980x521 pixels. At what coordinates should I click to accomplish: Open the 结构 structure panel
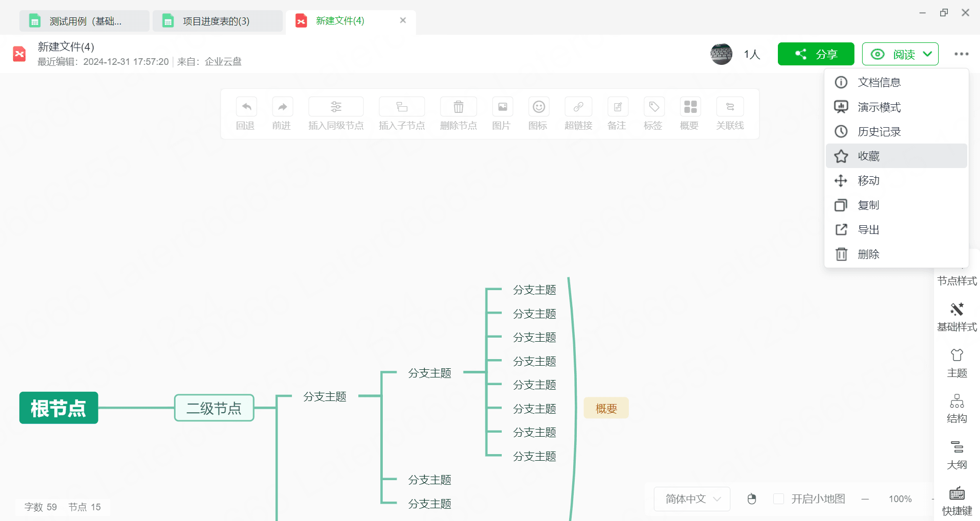coord(957,409)
